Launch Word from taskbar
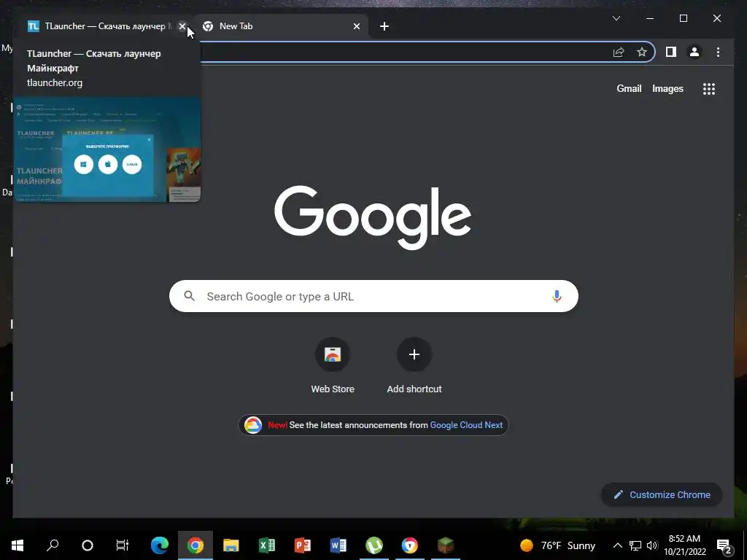The width and height of the screenshot is (747, 560). point(338,545)
